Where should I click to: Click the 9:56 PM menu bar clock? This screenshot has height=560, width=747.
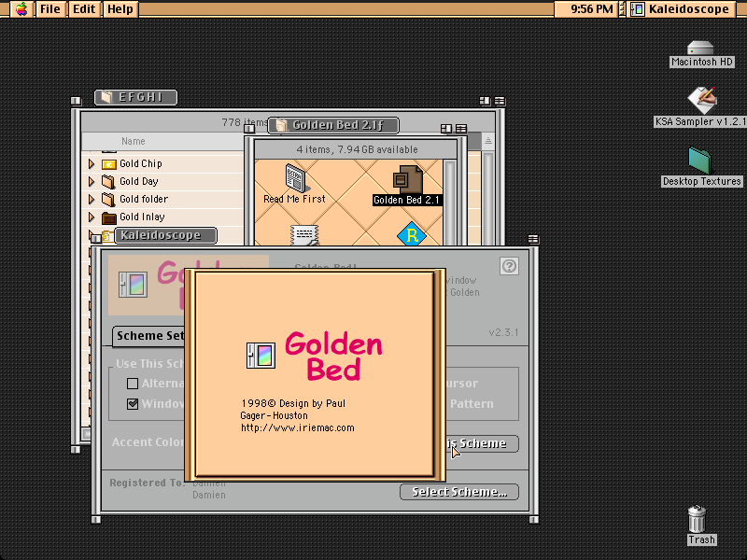(592, 9)
